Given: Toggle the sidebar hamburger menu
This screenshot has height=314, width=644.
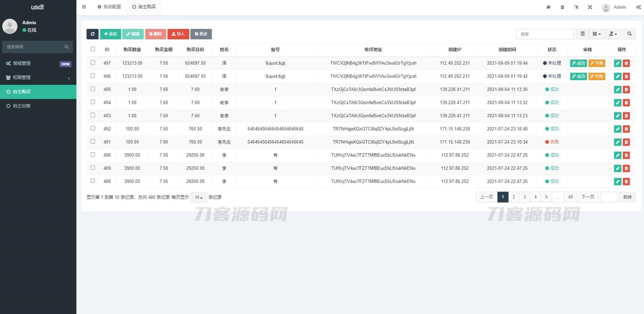Looking at the screenshot, I should coord(84,7).
